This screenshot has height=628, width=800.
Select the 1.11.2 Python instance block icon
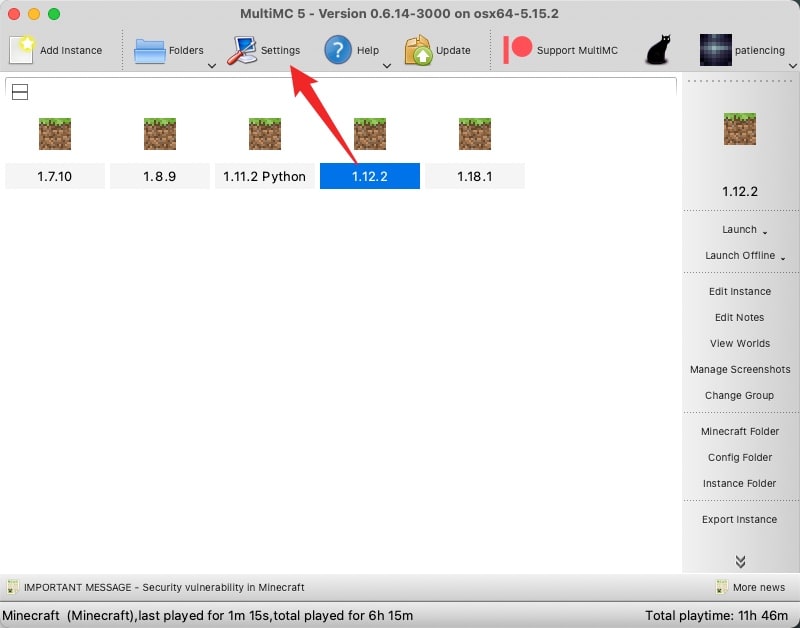[x=265, y=134]
